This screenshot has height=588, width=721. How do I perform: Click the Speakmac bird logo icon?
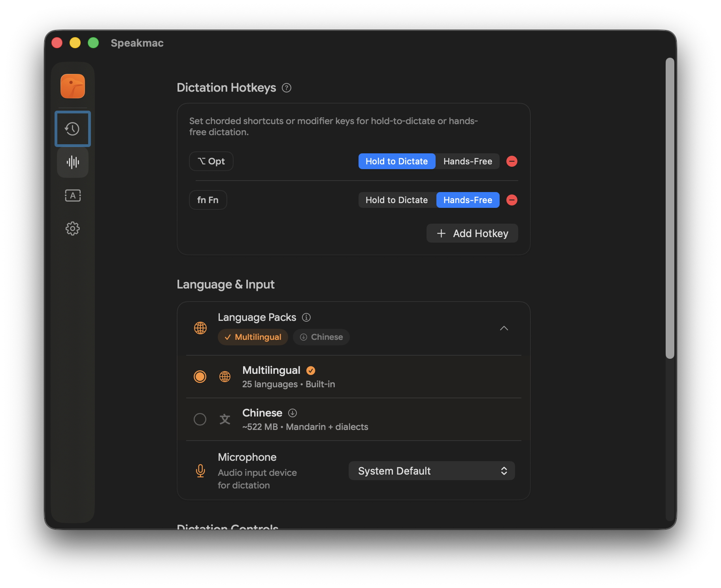[x=73, y=86]
